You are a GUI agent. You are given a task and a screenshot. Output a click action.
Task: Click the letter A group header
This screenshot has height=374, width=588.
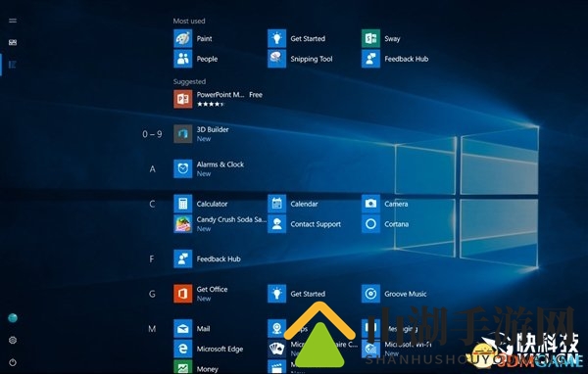[152, 169]
